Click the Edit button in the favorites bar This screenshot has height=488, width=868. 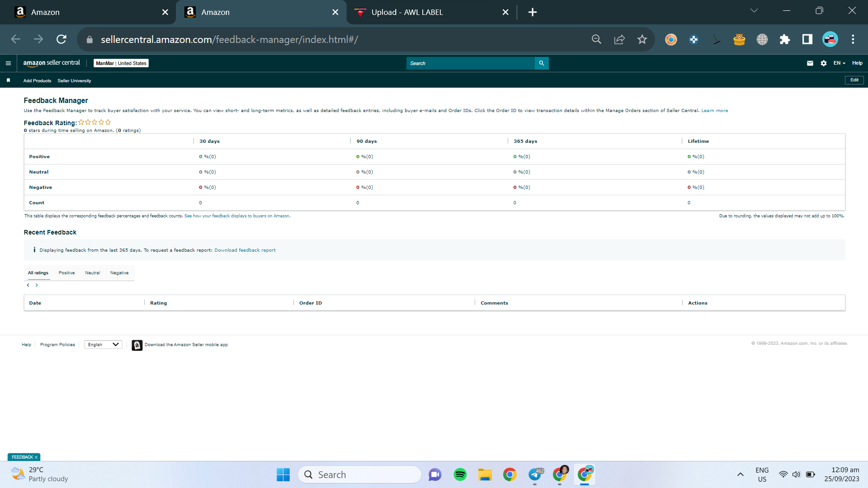tap(854, 80)
